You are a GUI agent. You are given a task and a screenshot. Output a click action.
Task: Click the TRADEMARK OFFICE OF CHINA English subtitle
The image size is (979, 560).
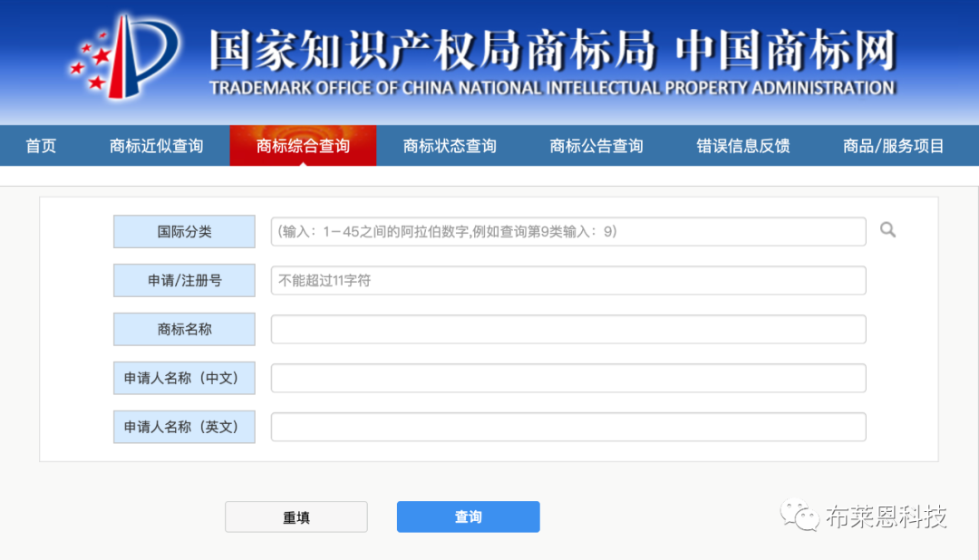tap(553, 88)
